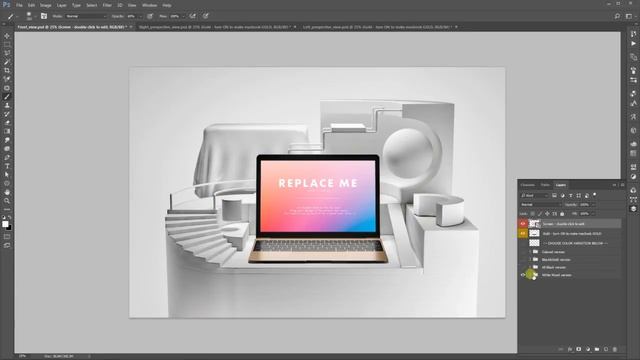Image resolution: width=640 pixels, height=360 pixels.
Task: Select the White Panel version layer name
Action: coord(556,275)
